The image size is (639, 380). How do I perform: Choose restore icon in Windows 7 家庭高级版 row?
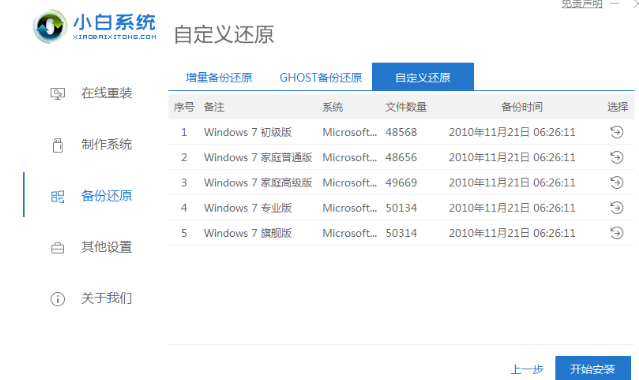[617, 183]
